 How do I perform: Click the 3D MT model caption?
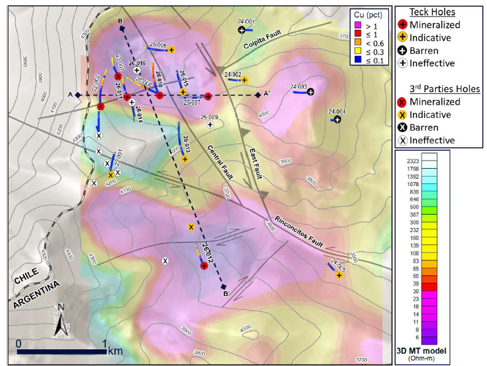(x=421, y=351)
